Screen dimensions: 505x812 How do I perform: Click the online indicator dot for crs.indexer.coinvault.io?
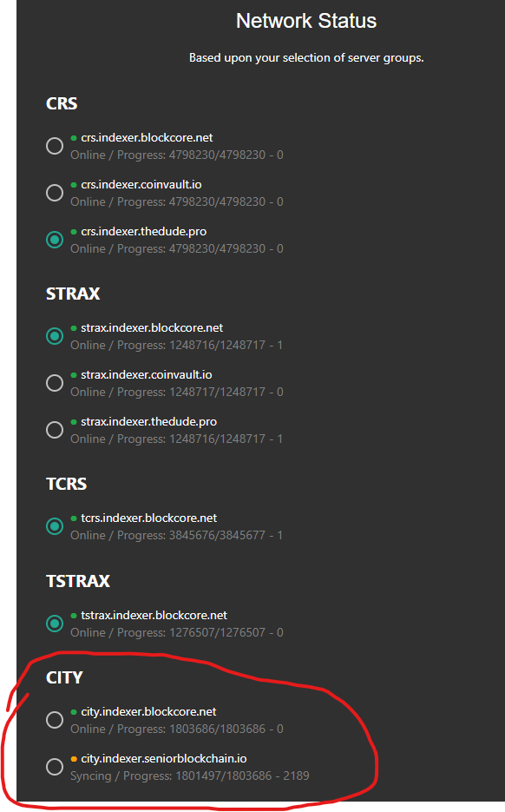pos(74,184)
